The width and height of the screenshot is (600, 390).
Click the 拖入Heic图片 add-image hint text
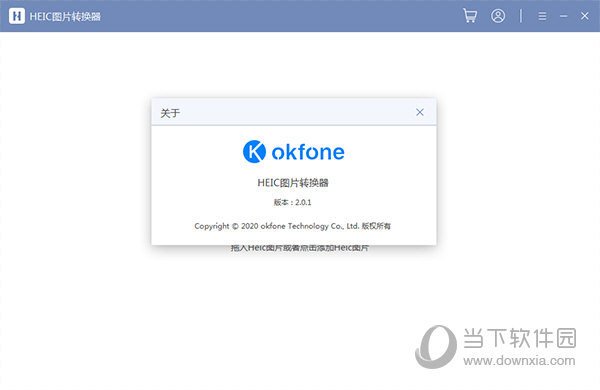tap(300, 248)
